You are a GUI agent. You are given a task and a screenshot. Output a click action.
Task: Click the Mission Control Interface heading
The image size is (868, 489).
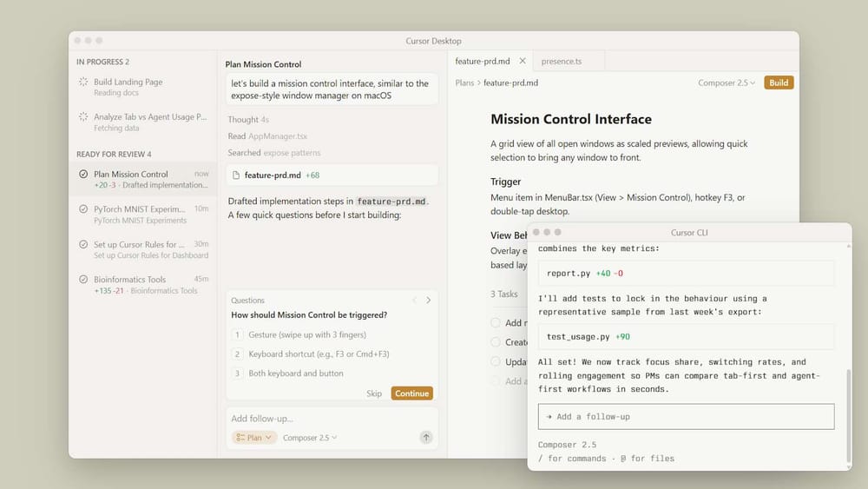[571, 119]
